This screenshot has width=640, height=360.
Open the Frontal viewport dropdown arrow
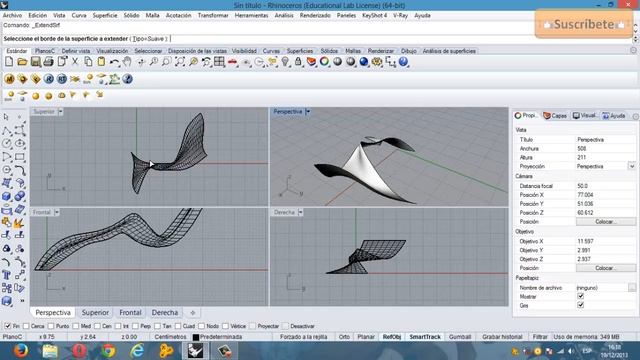pyautogui.click(x=56, y=212)
